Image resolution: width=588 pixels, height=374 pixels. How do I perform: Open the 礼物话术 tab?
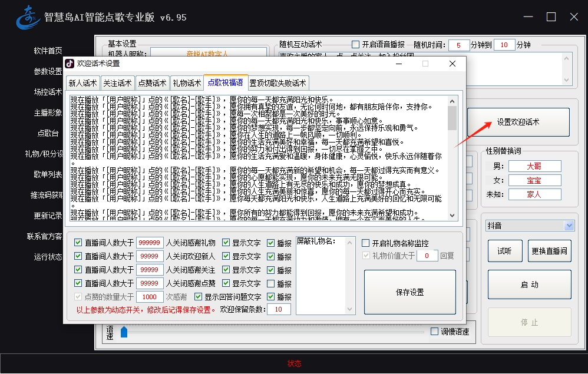pos(187,83)
